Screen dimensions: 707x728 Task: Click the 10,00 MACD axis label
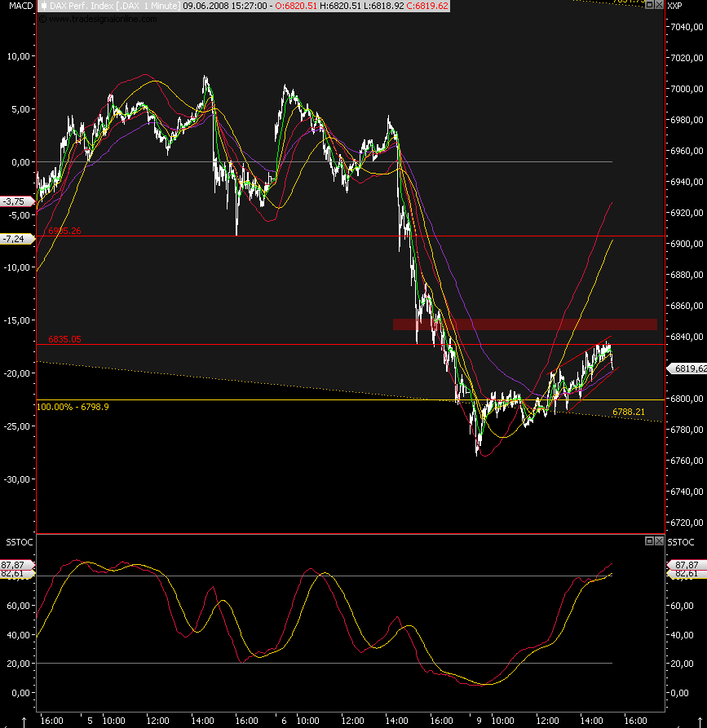tap(18, 56)
